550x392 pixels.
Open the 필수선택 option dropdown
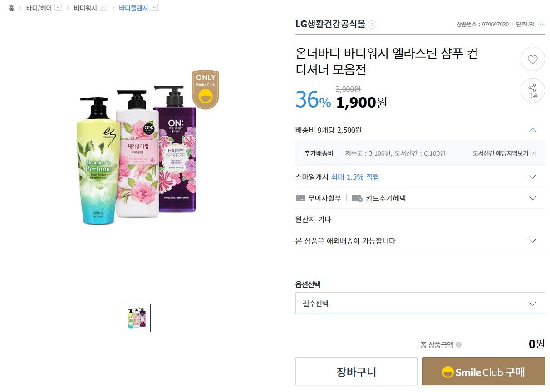420,304
